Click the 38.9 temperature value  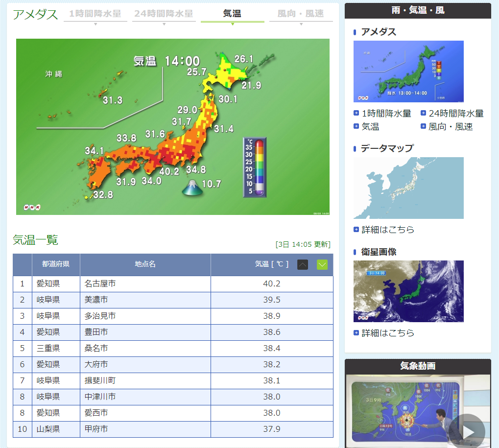tap(272, 316)
